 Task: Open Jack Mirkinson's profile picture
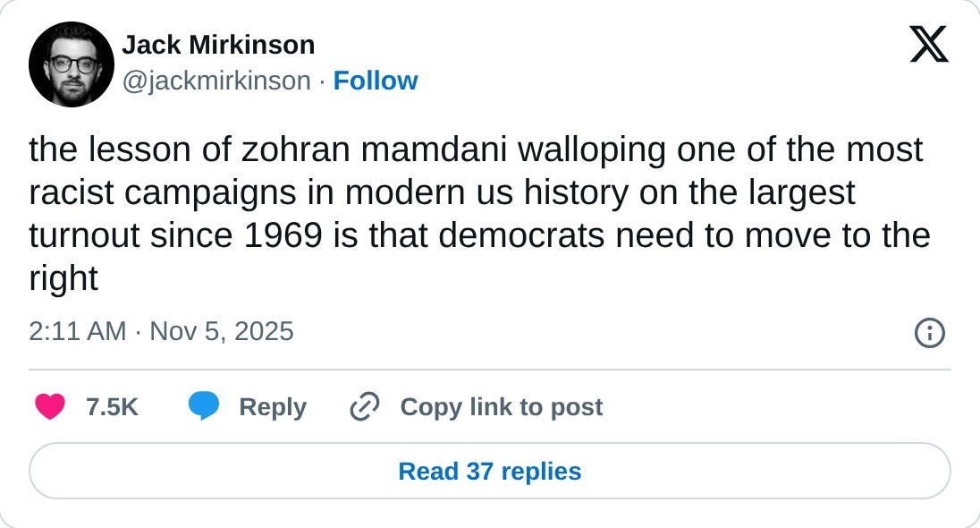pos(72,64)
